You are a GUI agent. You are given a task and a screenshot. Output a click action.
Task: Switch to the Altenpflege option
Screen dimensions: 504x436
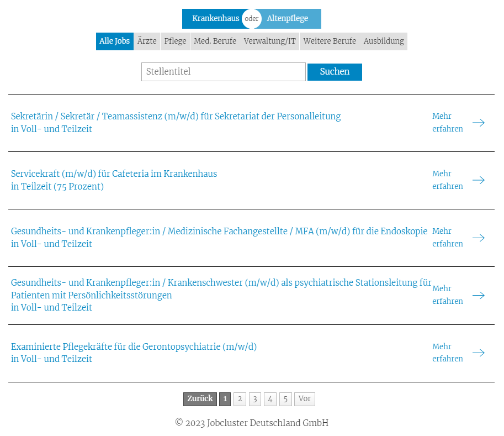click(288, 19)
